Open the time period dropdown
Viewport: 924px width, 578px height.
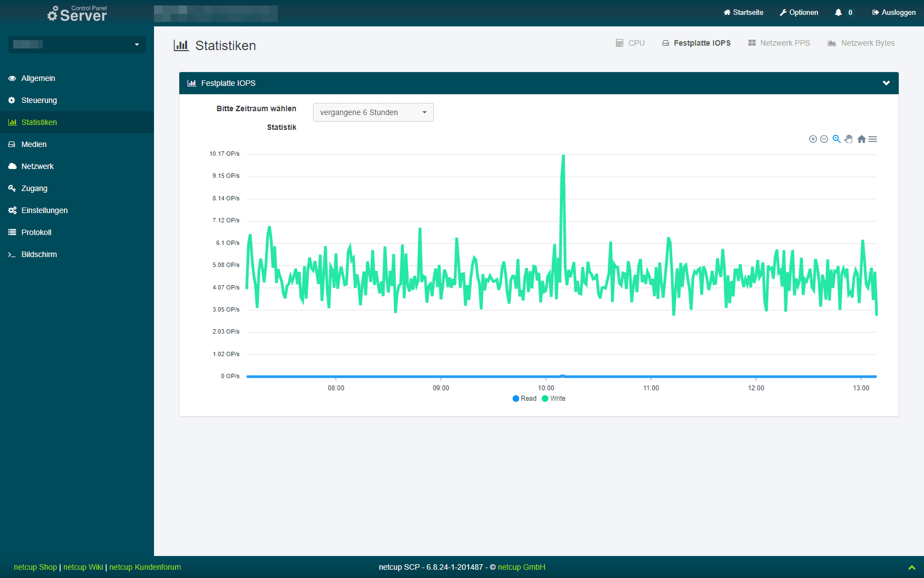pos(373,112)
